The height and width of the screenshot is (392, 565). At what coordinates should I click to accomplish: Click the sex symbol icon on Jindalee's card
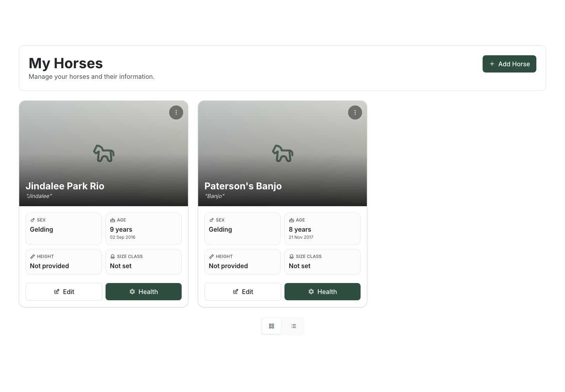pyautogui.click(x=33, y=220)
